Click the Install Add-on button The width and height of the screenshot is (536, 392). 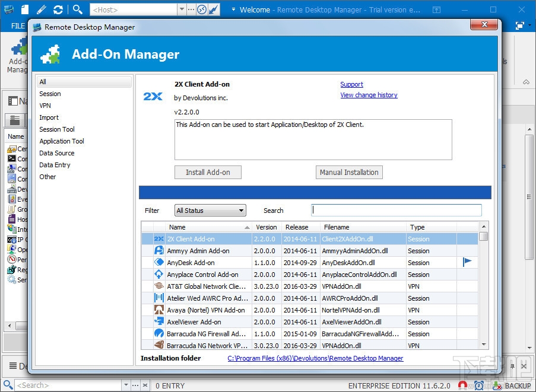tap(208, 172)
